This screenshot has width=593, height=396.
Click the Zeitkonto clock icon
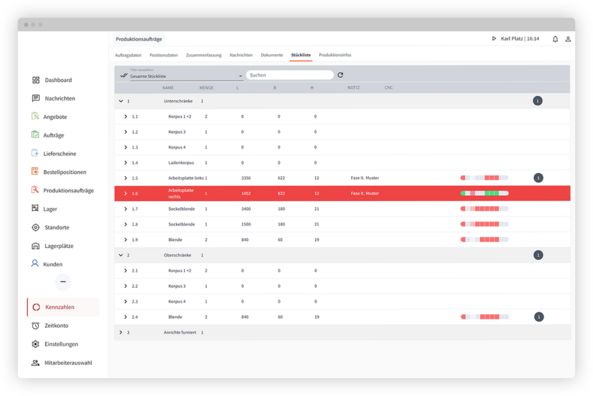pos(36,326)
